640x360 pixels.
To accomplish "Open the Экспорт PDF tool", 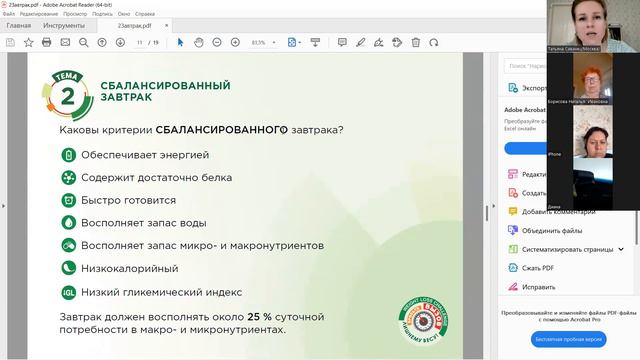I will 527,88.
